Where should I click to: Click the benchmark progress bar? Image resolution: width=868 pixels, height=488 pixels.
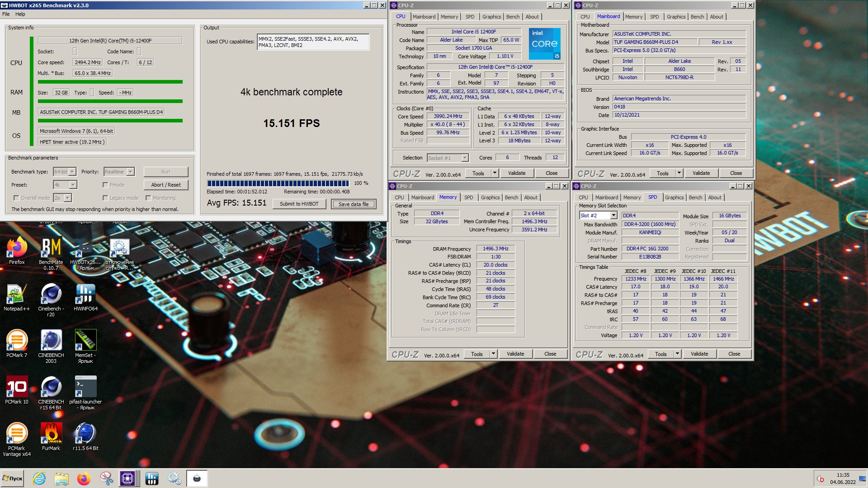point(278,183)
